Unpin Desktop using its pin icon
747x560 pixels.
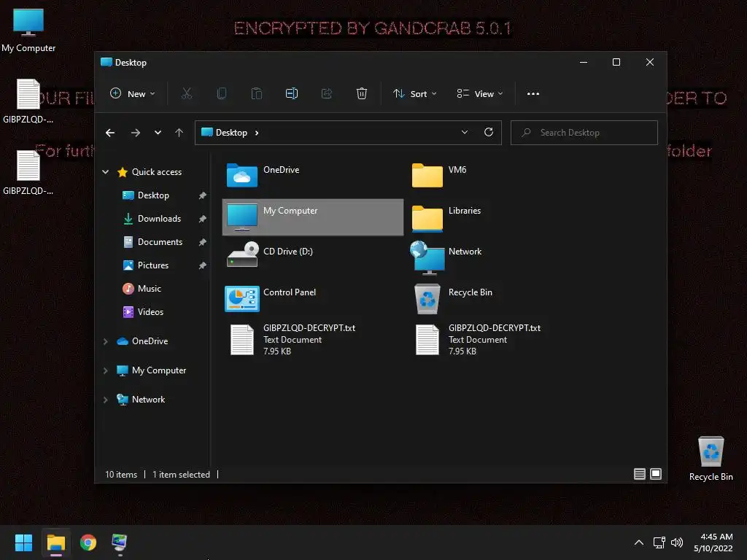point(203,195)
